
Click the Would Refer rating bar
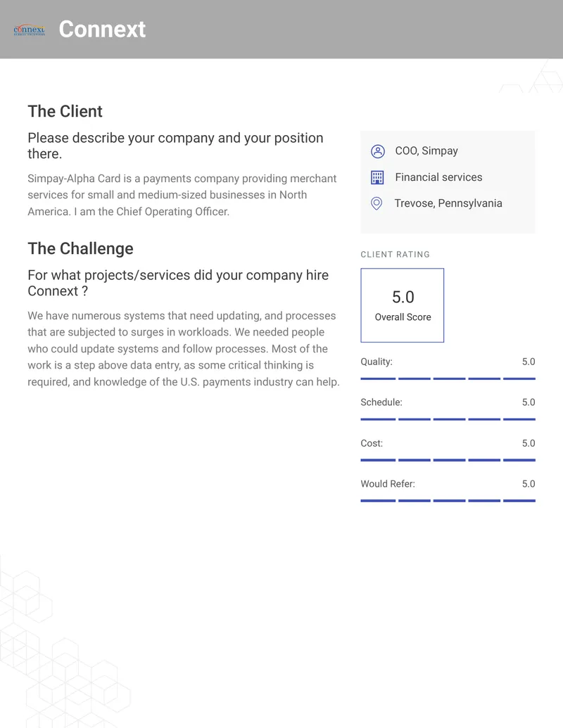[448, 501]
